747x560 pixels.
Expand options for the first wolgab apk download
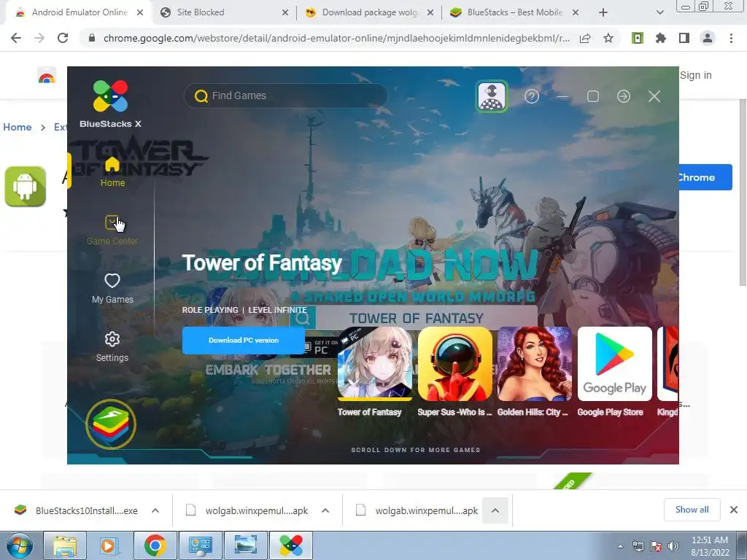coord(325,510)
